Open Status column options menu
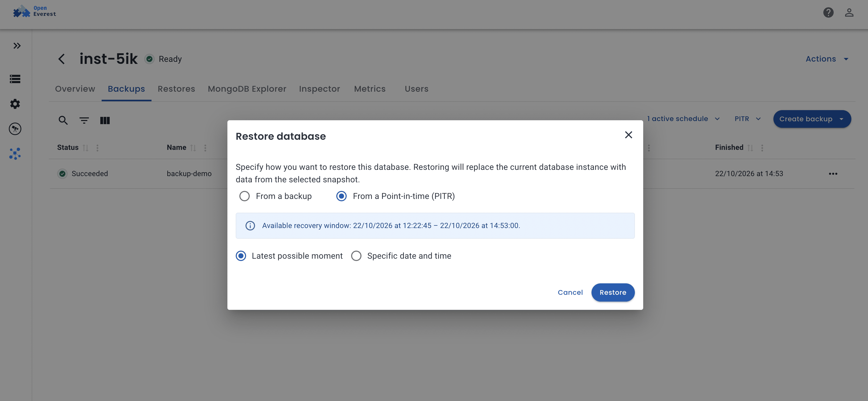Image resolution: width=868 pixels, height=401 pixels. coord(97,148)
